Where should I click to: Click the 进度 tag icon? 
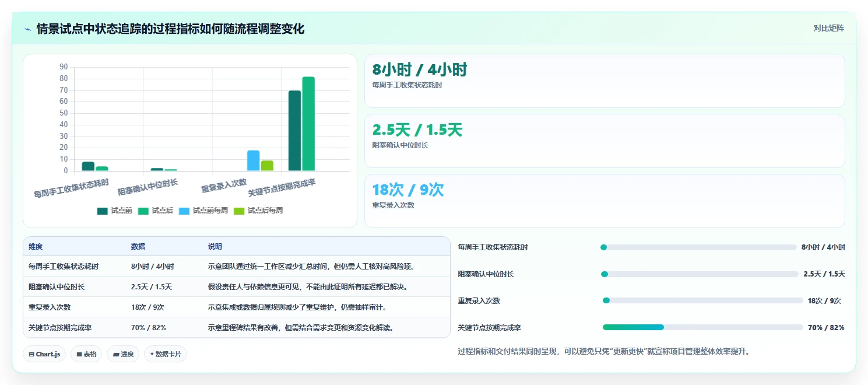pyautogui.click(x=116, y=354)
